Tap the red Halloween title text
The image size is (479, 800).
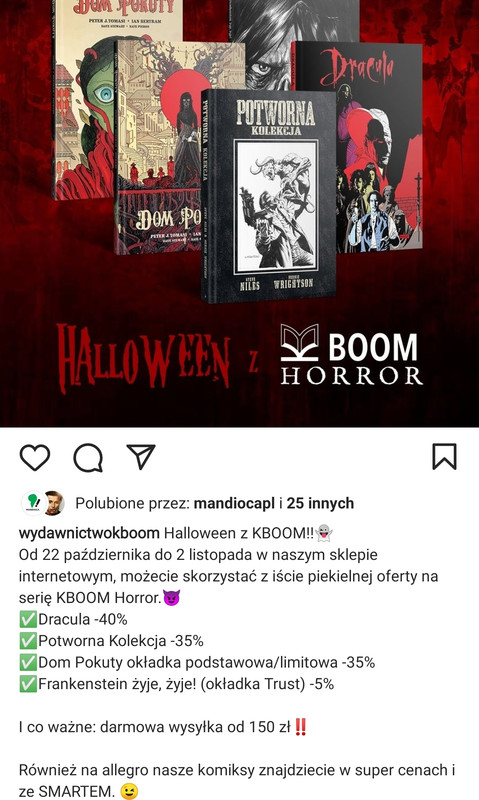coord(143,357)
